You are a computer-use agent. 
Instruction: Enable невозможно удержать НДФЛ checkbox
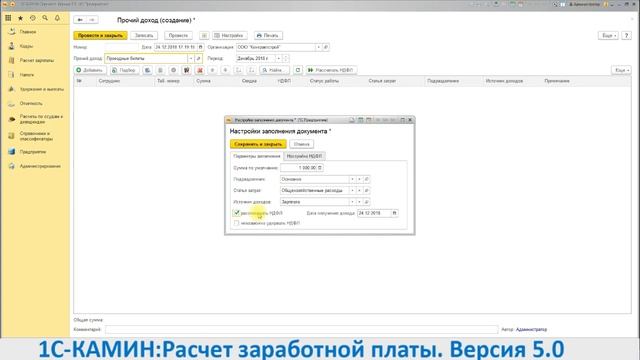coord(236,223)
